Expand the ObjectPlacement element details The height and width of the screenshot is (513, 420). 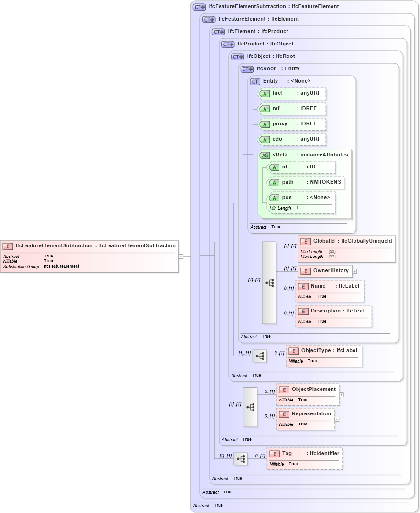click(341, 394)
